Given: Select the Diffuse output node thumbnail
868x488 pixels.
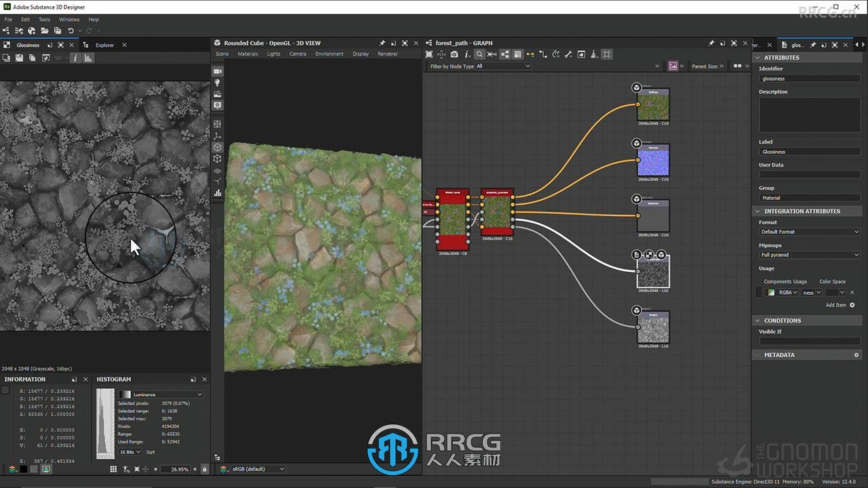Looking at the screenshot, I should tap(653, 105).
